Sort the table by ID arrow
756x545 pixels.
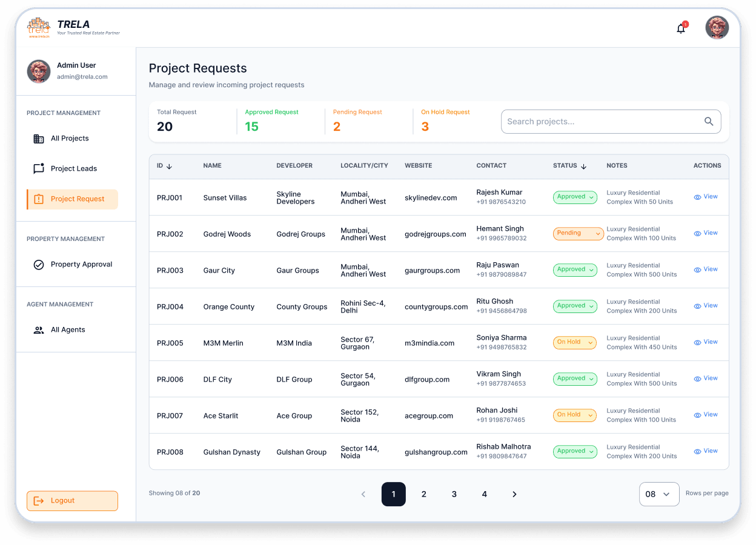tap(169, 166)
